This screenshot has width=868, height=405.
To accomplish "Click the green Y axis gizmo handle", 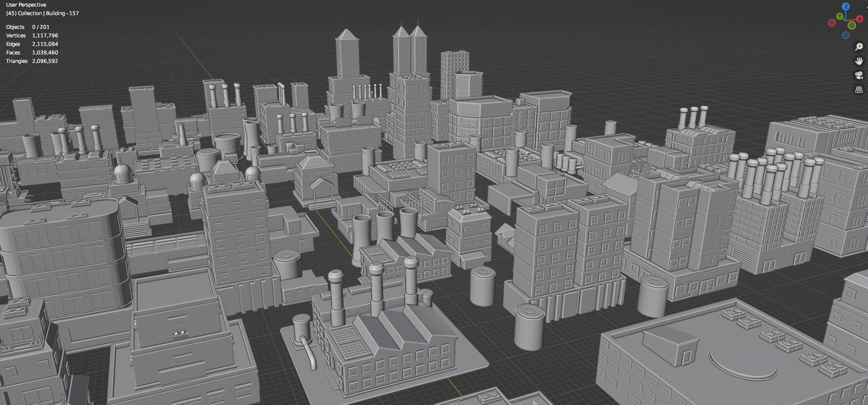I will [x=840, y=16].
